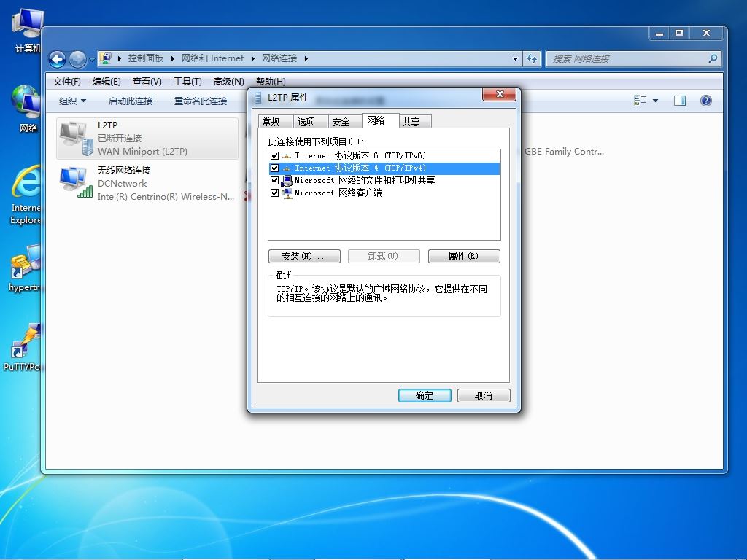
Task: Open the 组织 dropdown in toolbar
Action: (x=72, y=101)
